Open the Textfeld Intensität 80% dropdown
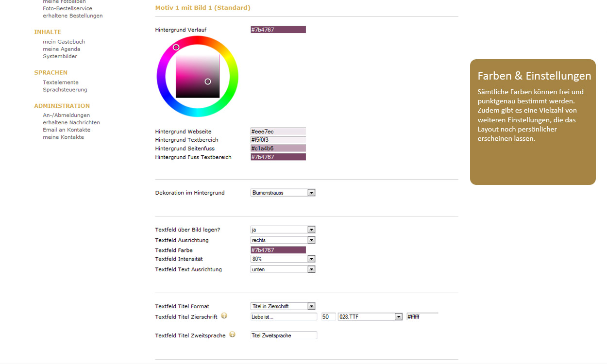607x364 pixels. click(x=283, y=259)
